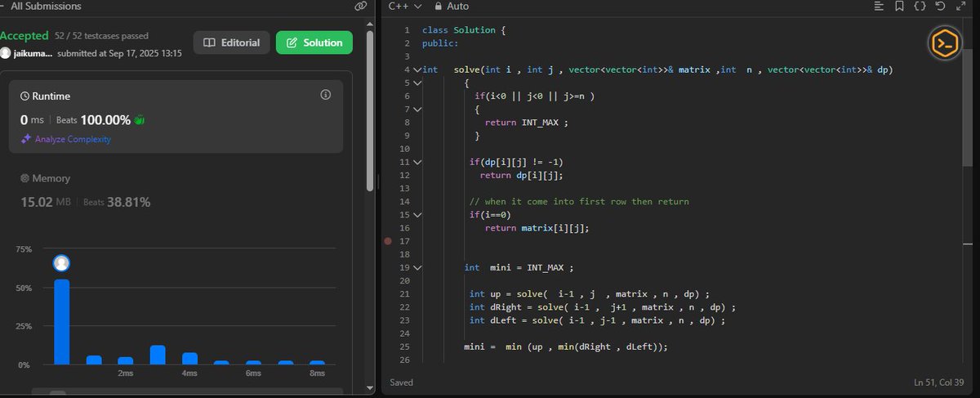This screenshot has height=398, width=980.
Task: Click the tallest blue bar in the runtime chart
Action: tap(61, 322)
